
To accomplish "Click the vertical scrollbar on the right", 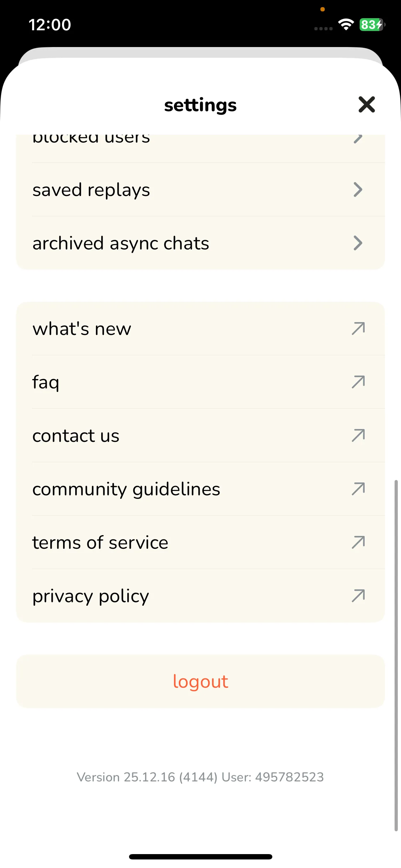I will tap(396, 656).
